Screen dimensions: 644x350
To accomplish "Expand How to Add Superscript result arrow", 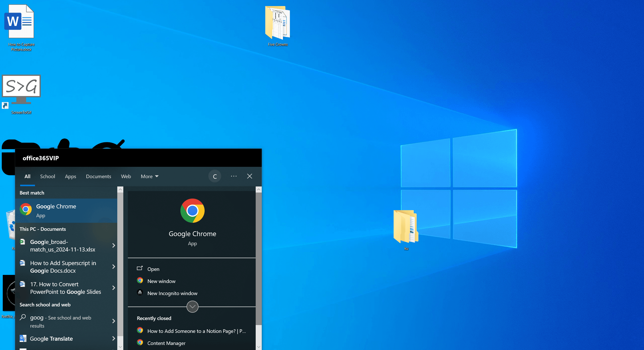I will coord(114,267).
